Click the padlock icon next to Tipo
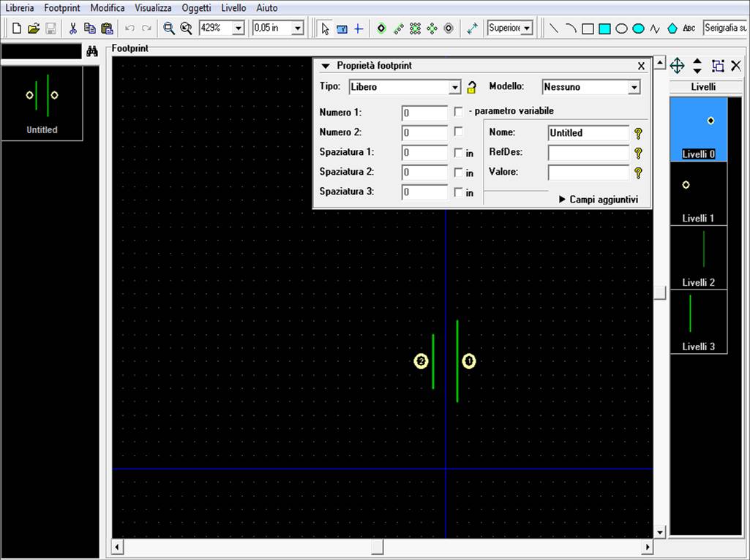 pos(473,87)
